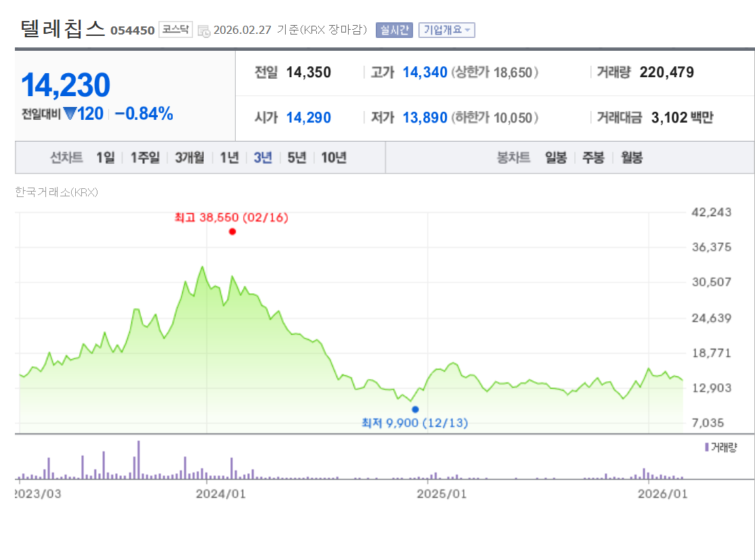Click the 한국거래소(KRX) label
Image resolution: width=755 pixels, height=560 pixels.
click(x=56, y=192)
